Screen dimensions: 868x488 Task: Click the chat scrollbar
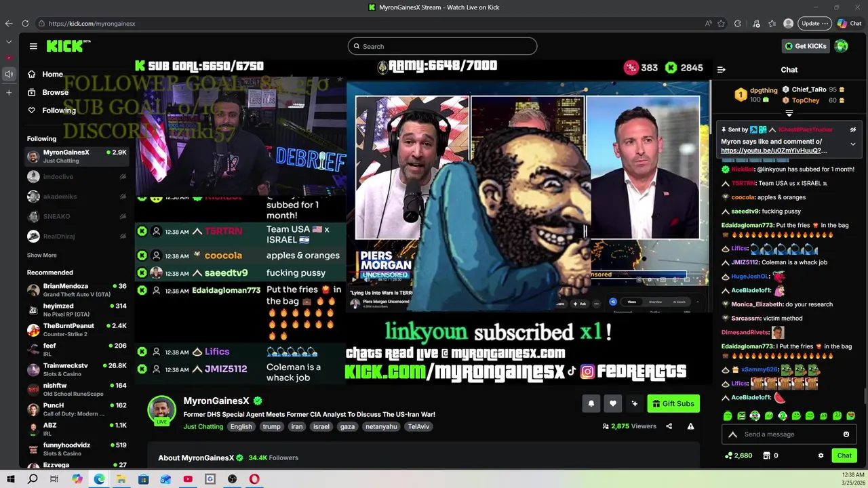tap(865, 396)
